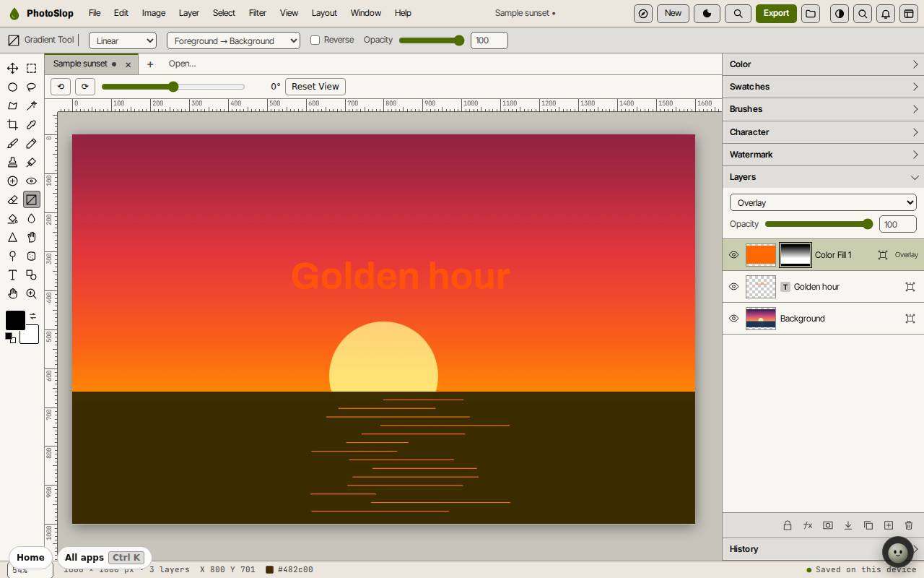Select the Crop tool
The height and width of the screenshot is (578, 924).
point(12,124)
